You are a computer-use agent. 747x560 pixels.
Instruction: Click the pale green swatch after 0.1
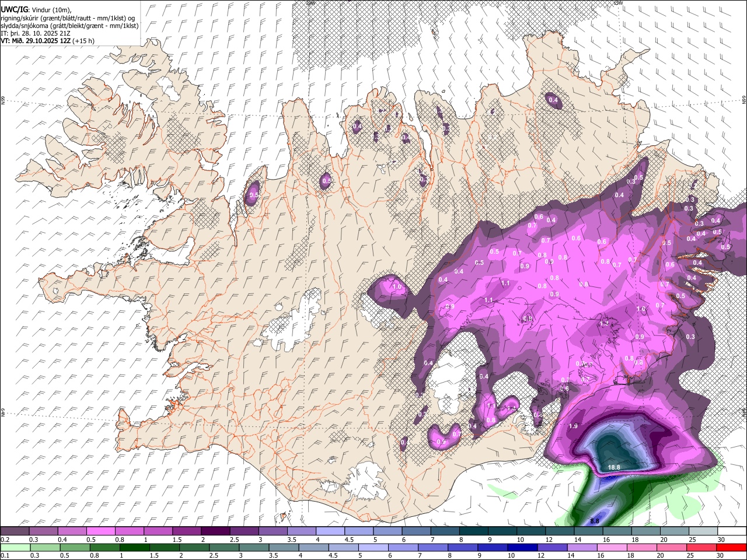tap(15, 547)
